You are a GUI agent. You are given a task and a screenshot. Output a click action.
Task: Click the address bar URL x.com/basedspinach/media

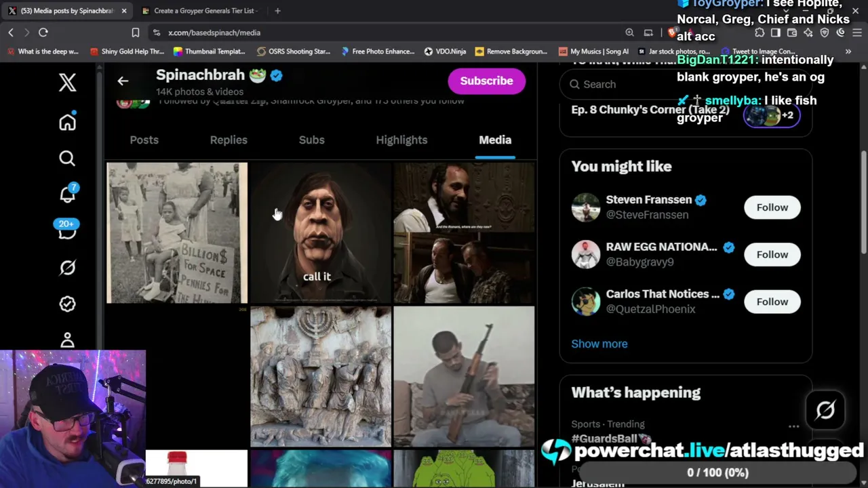214,33
